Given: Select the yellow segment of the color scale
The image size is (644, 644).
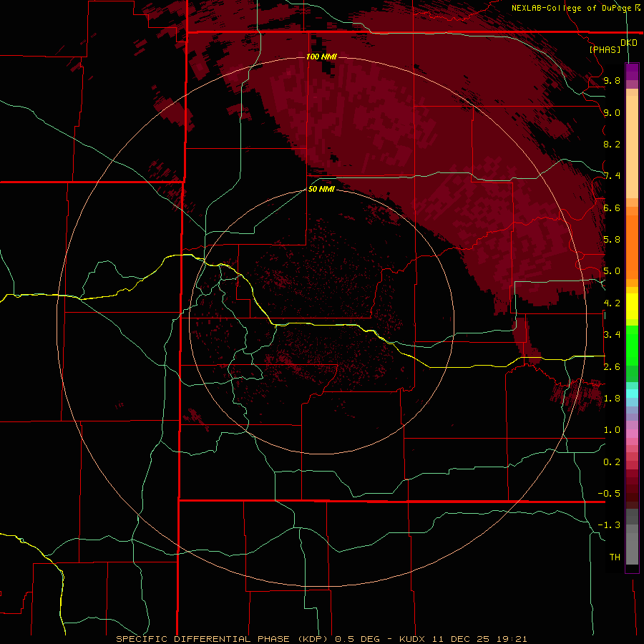Looking at the screenshot, I should point(632,306).
